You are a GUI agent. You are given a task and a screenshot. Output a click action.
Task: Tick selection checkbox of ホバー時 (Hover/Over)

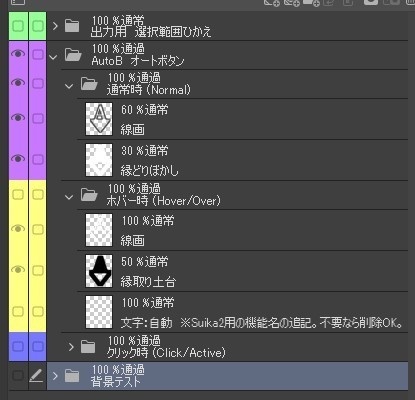tap(38, 195)
